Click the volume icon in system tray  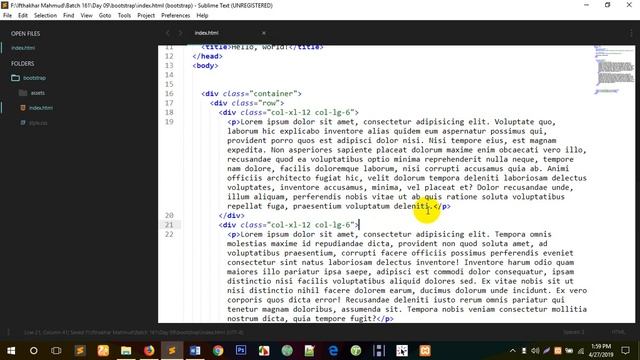tap(535, 351)
